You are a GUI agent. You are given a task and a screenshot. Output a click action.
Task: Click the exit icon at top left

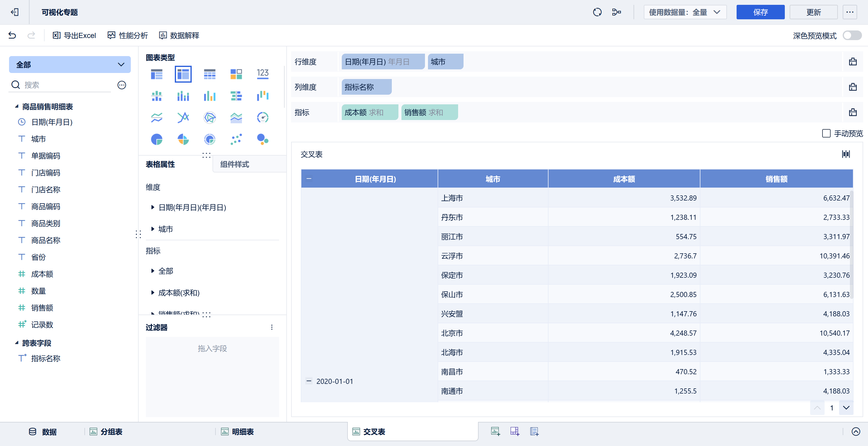tap(14, 12)
